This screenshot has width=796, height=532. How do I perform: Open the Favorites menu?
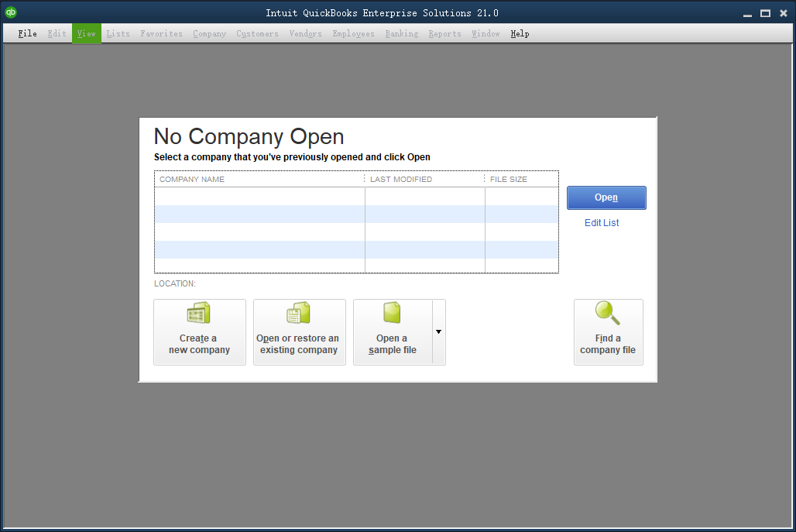click(161, 33)
